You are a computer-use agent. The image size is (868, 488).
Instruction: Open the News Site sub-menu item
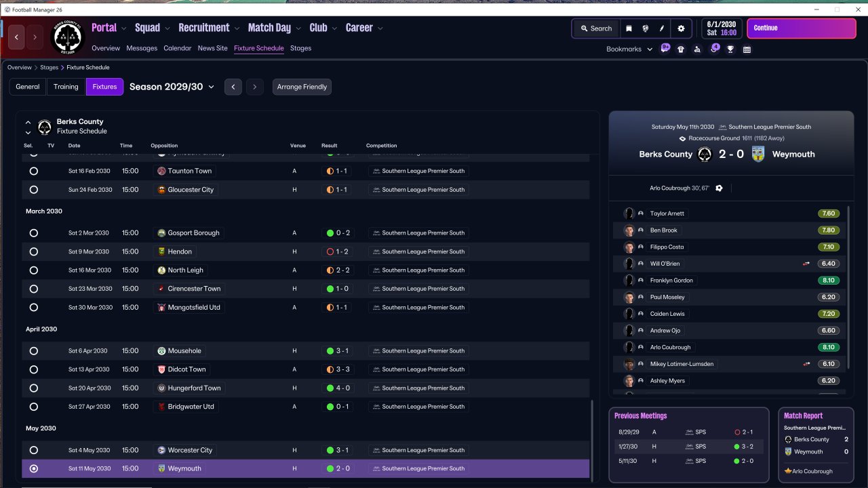(x=213, y=48)
